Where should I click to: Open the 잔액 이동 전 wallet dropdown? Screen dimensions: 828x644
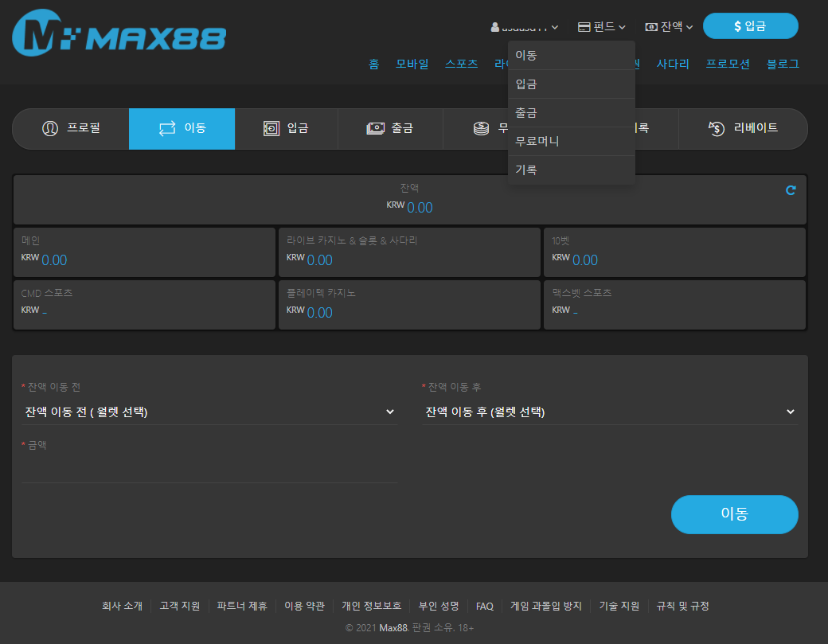[209, 412]
